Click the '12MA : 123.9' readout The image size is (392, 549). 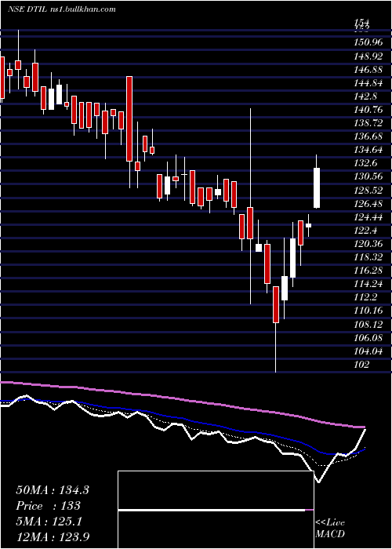point(54,537)
